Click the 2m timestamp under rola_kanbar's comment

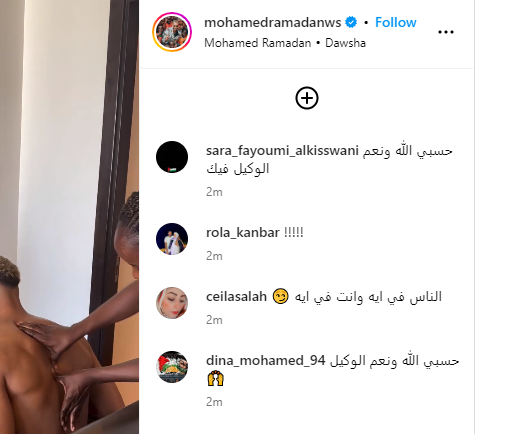click(x=214, y=256)
